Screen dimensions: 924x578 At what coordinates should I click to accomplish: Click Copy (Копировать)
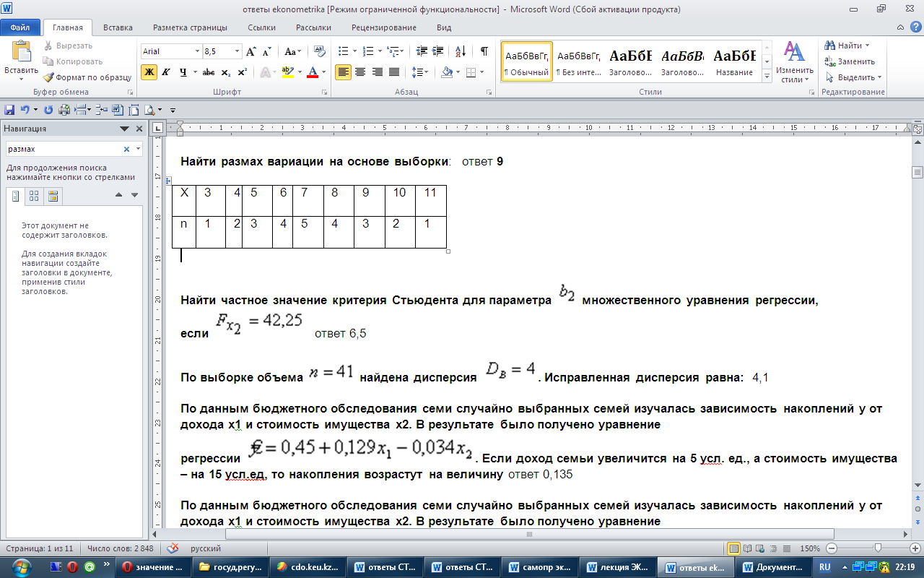73,61
